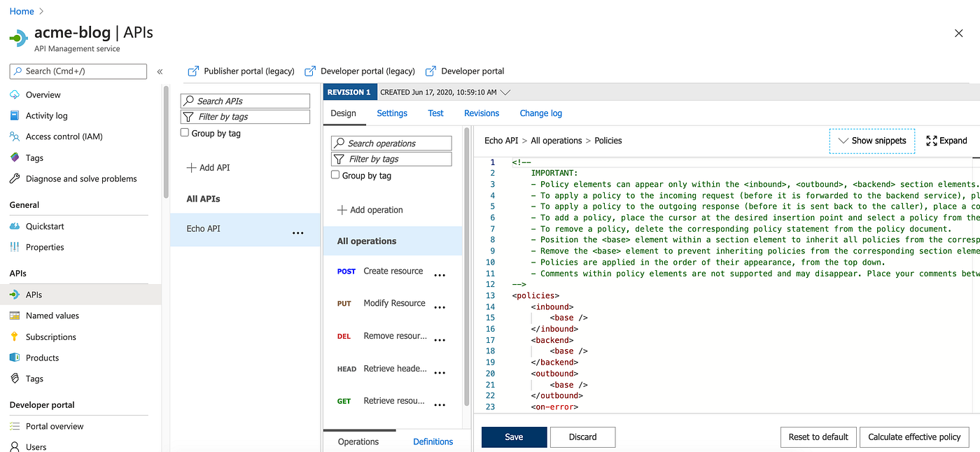Open the Show snippets dropdown
Viewport: 980px width, 452px height.
coord(871,140)
